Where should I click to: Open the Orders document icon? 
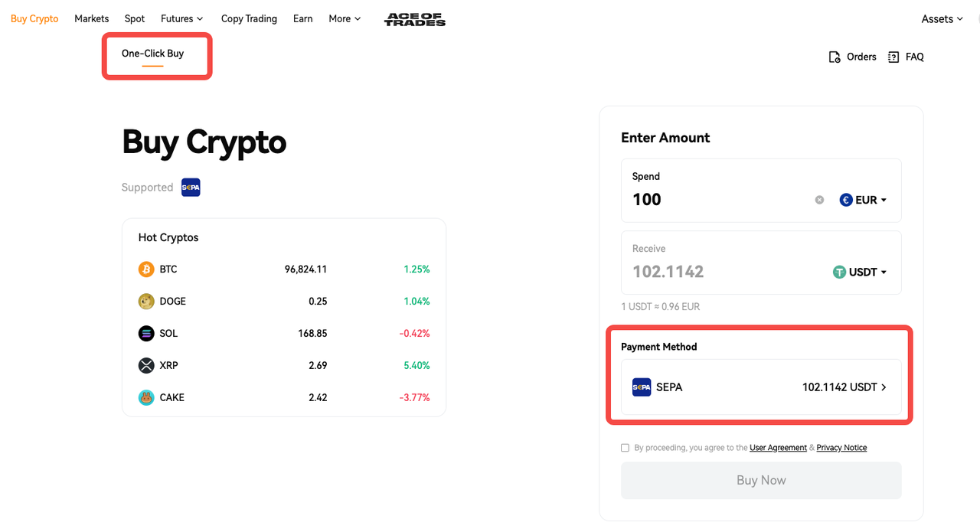tap(835, 57)
